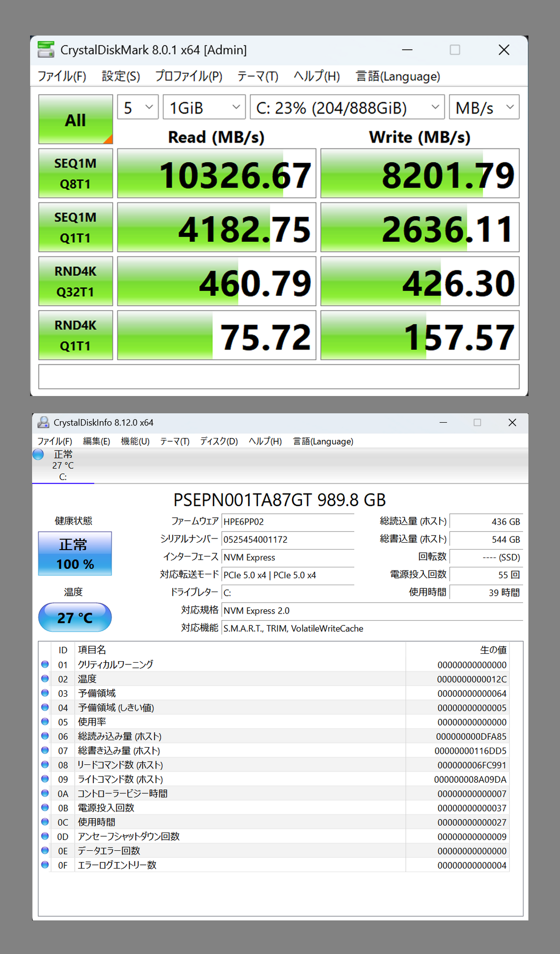Click status dot for クリティカルワーニング row
This screenshot has width=560, height=954.
pyautogui.click(x=45, y=664)
